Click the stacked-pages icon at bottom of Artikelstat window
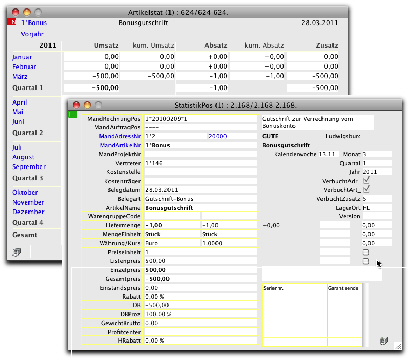Screen dimensions: 416x361 pos(17,252)
